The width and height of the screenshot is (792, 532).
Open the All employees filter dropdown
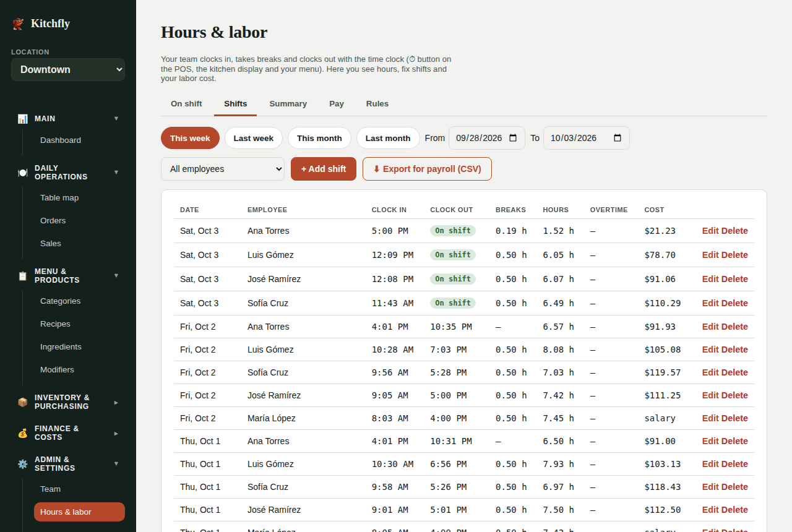[x=223, y=169]
